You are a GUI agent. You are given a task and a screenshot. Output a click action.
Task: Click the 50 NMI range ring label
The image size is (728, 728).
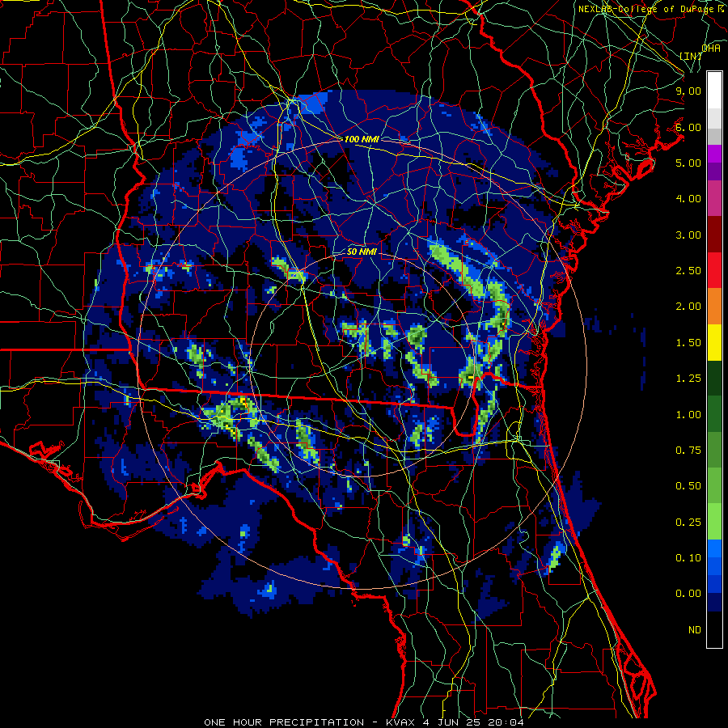(362, 252)
